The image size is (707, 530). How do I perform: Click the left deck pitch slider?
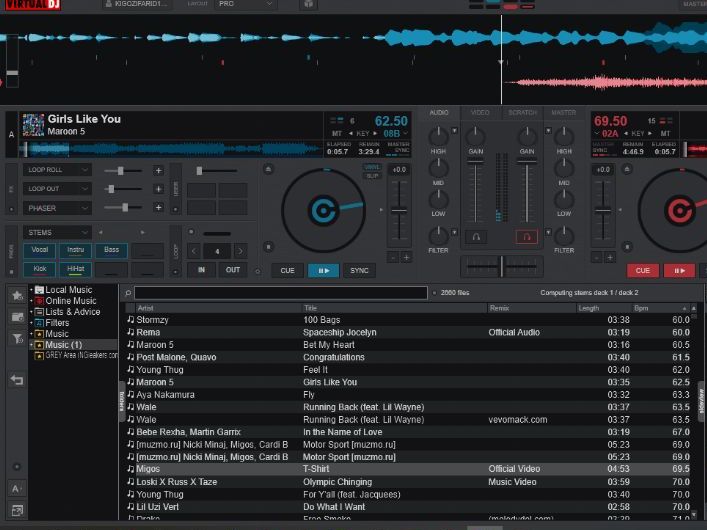[x=399, y=210]
